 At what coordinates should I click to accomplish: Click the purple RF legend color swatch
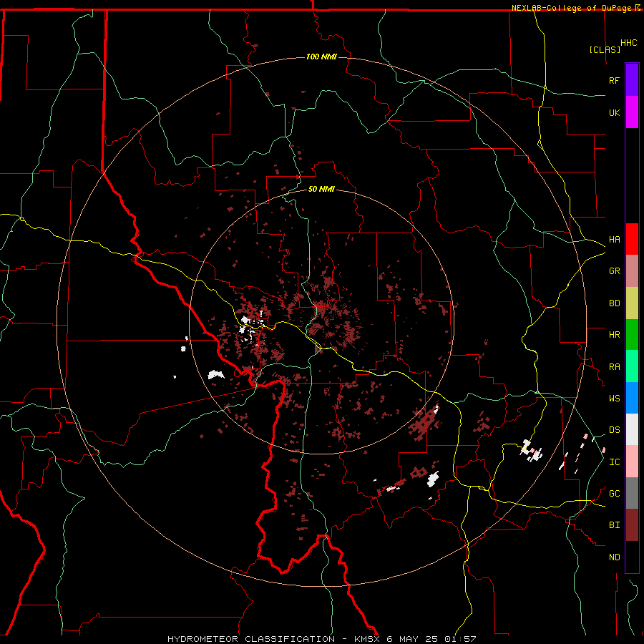pyautogui.click(x=632, y=80)
